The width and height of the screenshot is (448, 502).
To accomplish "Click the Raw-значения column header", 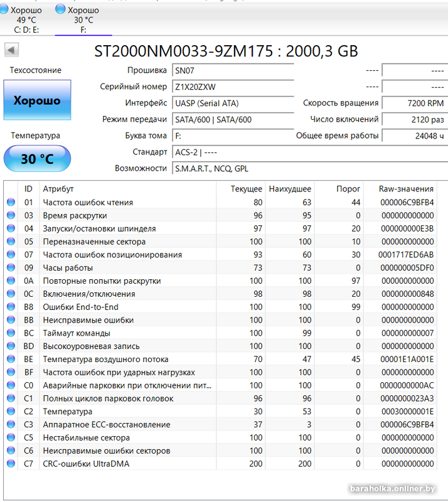I will click(x=406, y=189).
